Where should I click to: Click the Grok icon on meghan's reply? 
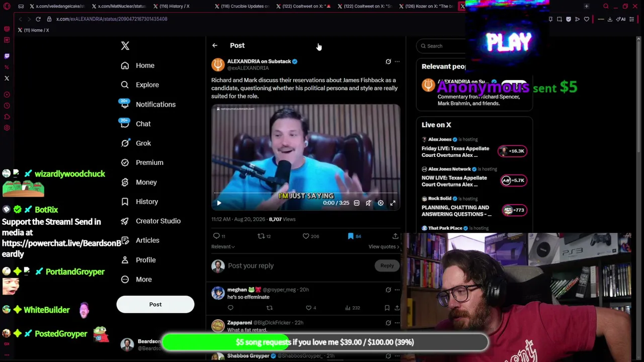click(x=388, y=290)
